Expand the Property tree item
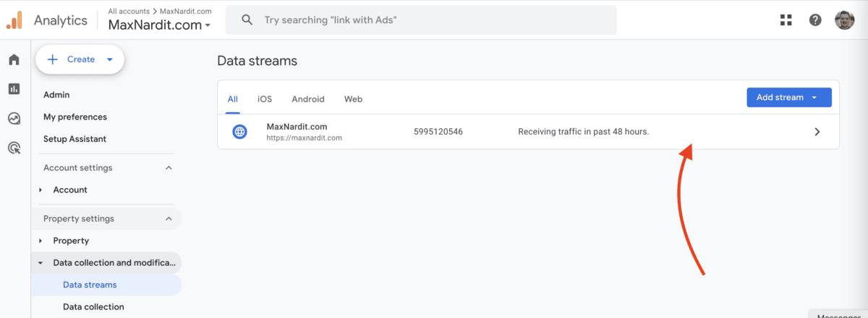The height and width of the screenshot is (318, 868). pos(41,240)
